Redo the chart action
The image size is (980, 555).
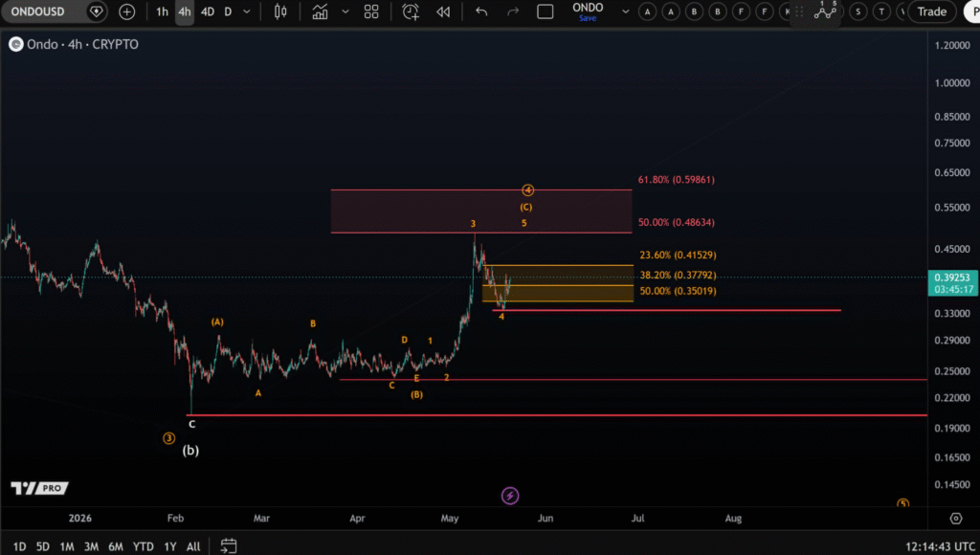pos(513,11)
